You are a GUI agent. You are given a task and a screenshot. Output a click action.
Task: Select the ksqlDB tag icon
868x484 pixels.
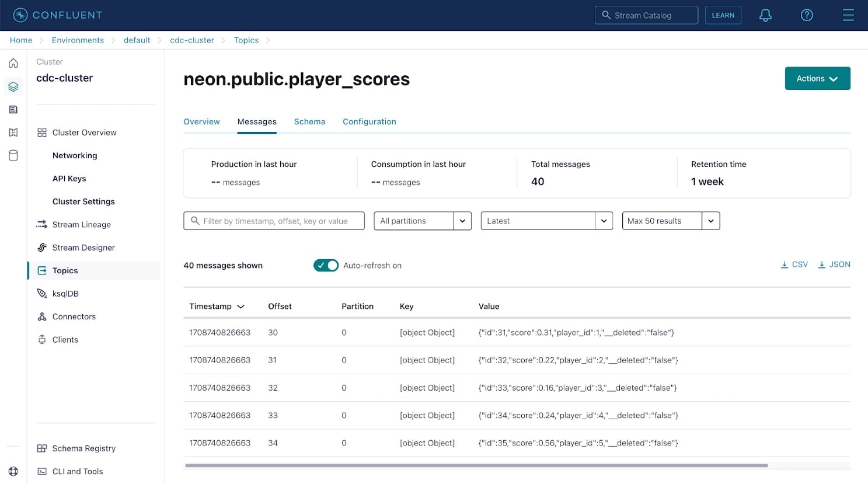41,293
